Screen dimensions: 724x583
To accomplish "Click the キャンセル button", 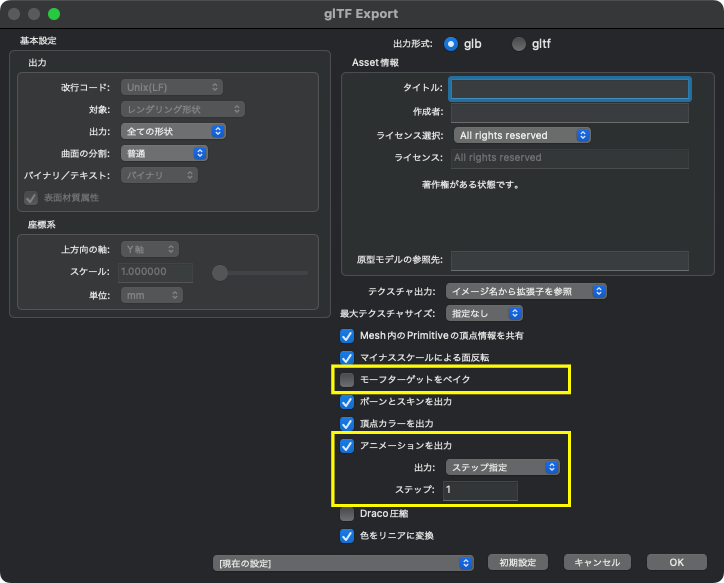I will tap(597, 562).
